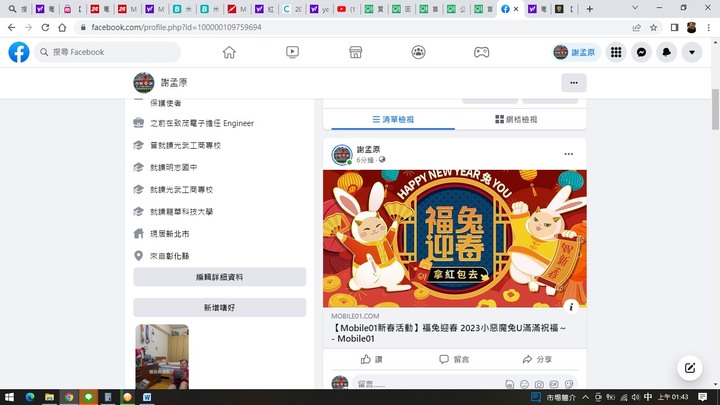
Task: Open the notifications bell icon
Action: (x=667, y=52)
